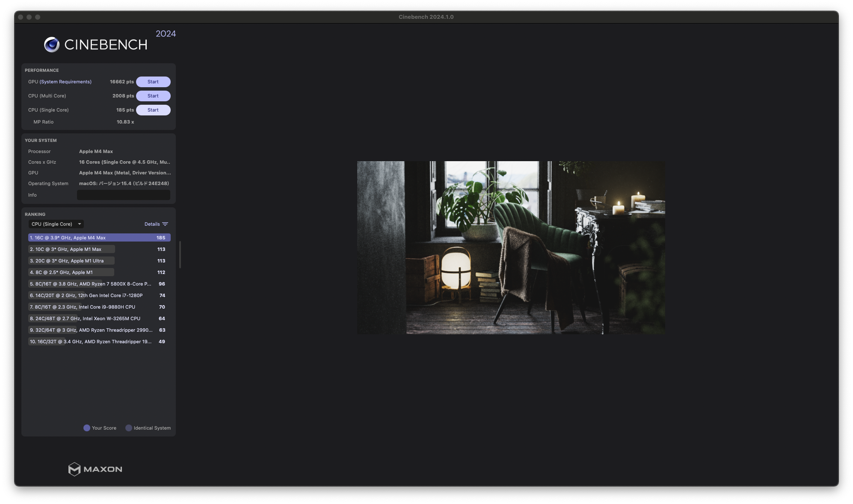Select the AMD Ryzen 7 5800X ranking row
Image resolution: width=853 pixels, height=504 pixels.
(99, 284)
